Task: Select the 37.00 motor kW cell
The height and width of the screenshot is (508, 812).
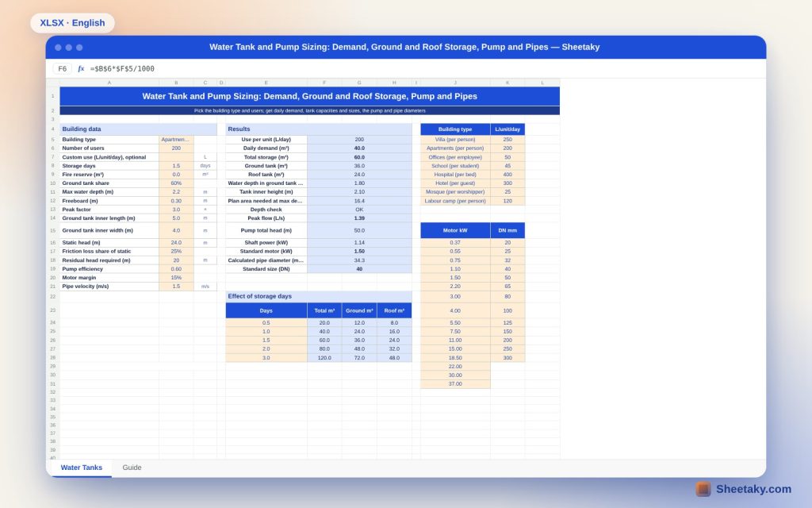Action: 455,384
